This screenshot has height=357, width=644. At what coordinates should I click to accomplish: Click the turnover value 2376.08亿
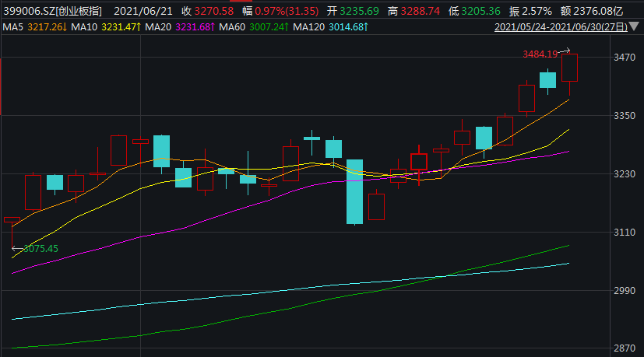click(598, 11)
